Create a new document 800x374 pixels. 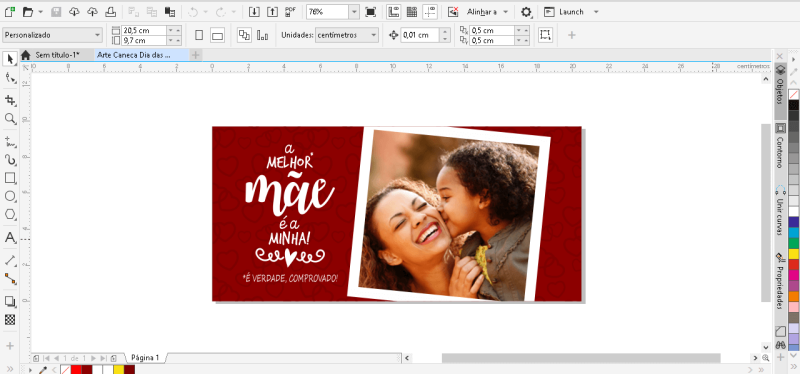pos(9,11)
